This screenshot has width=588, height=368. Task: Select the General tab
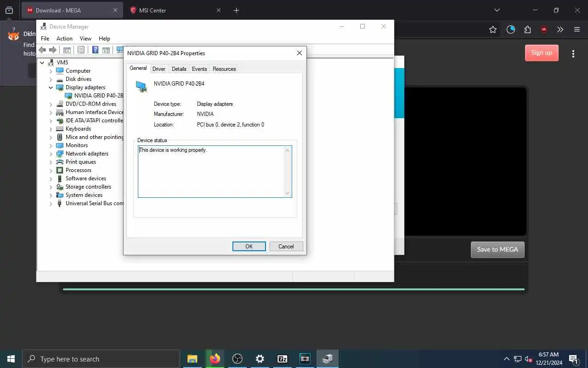[x=138, y=68]
